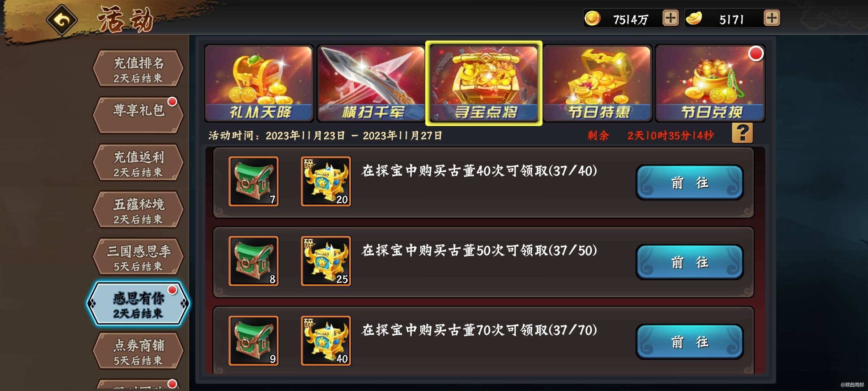Open the 节日兑换 event banner

point(710,83)
